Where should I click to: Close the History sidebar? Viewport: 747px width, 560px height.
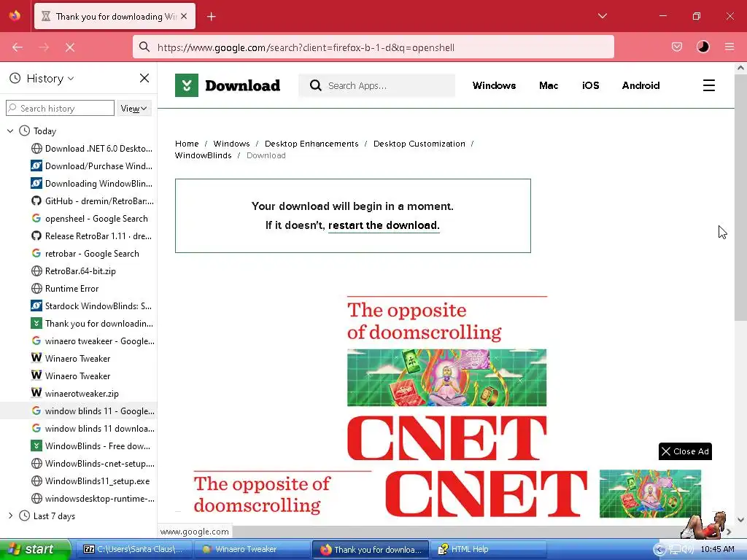pyautogui.click(x=144, y=78)
